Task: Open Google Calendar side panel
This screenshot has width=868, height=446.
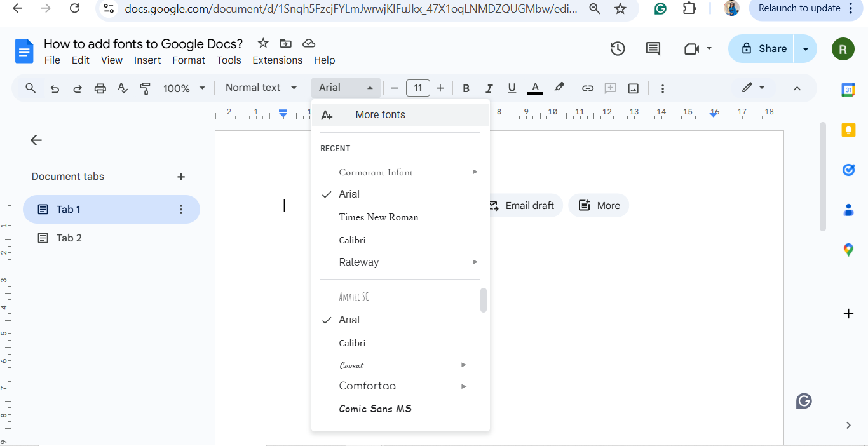Action: pos(848,90)
